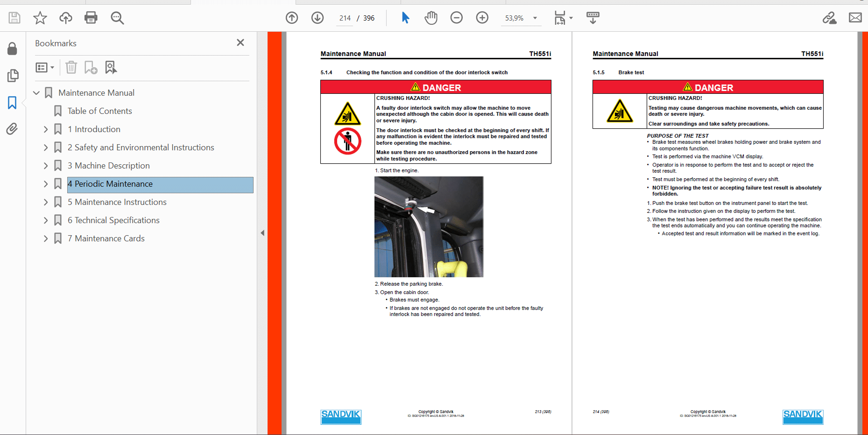This screenshot has height=435, width=868.
Task: Expand the 1 Introduction bookmark
Action: tap(46, 129)
